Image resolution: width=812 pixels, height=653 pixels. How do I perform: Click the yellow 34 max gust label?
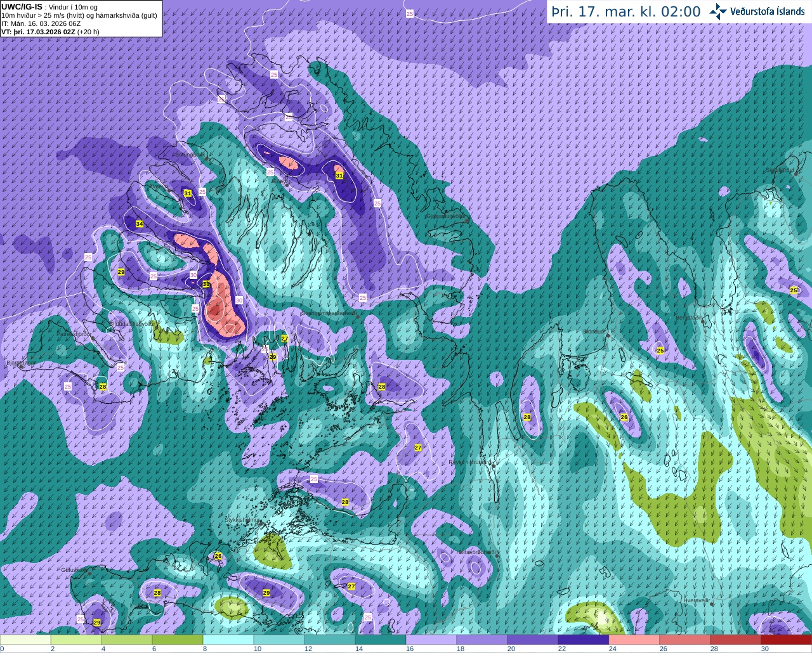click(x=140, y=224)
